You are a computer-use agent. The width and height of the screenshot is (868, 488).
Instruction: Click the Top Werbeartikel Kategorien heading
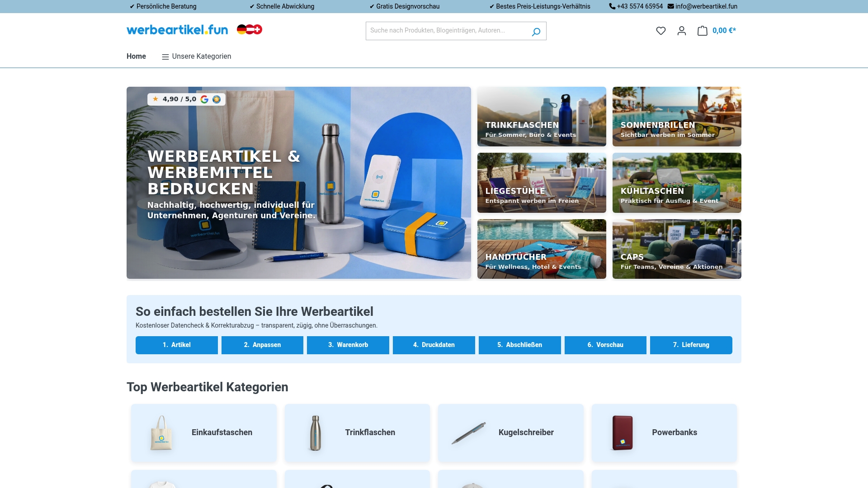[208, 387]
